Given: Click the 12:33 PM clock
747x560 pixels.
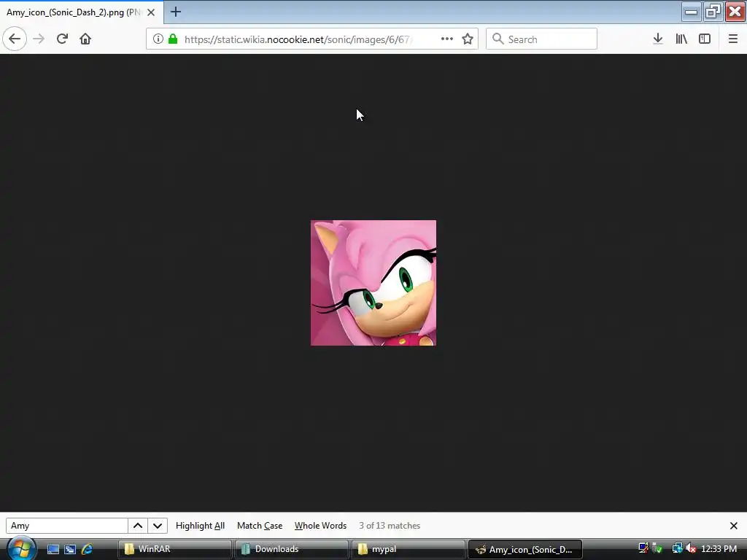Looking at the screenshot, I should [x=719, y=549].
